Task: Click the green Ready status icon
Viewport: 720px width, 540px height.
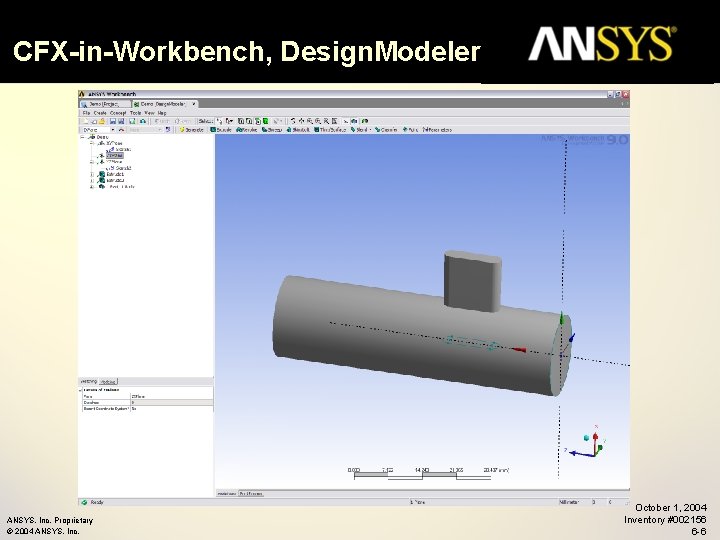Action: coord(84,502)
